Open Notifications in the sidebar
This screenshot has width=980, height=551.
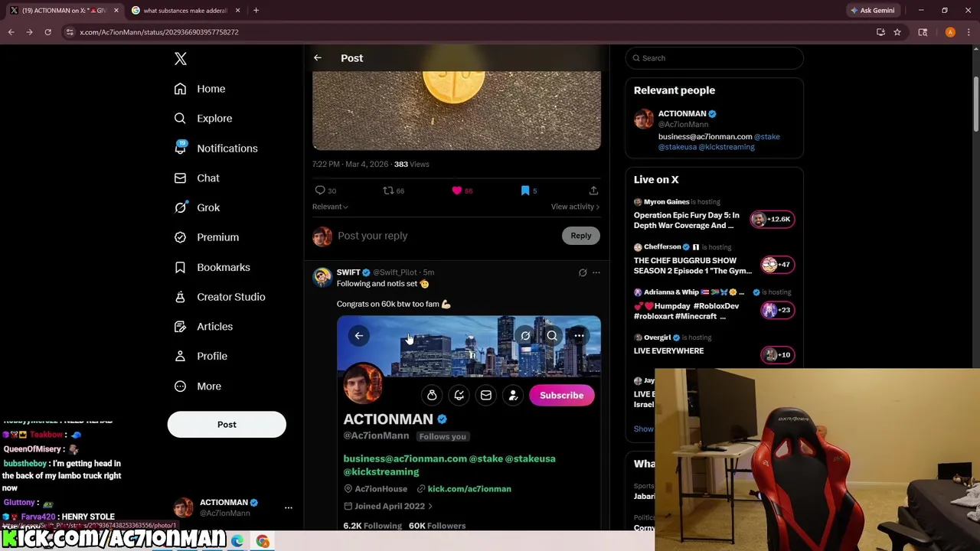(x=216, y=148)
